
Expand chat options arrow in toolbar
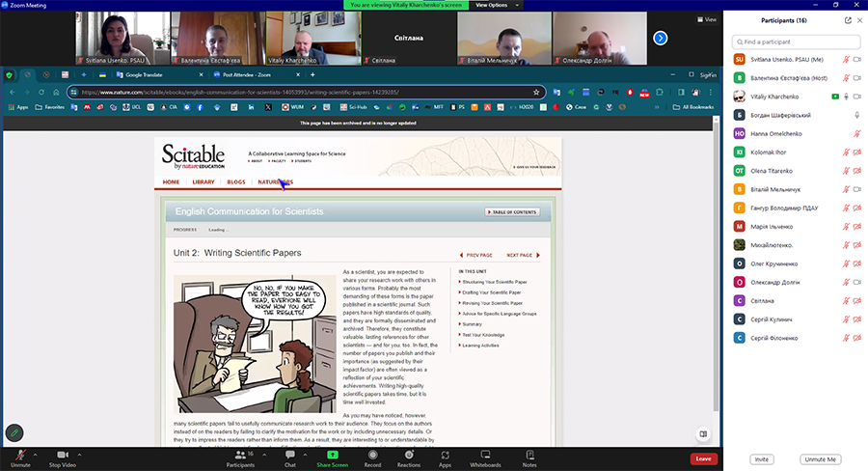click(x=305, y=455)
